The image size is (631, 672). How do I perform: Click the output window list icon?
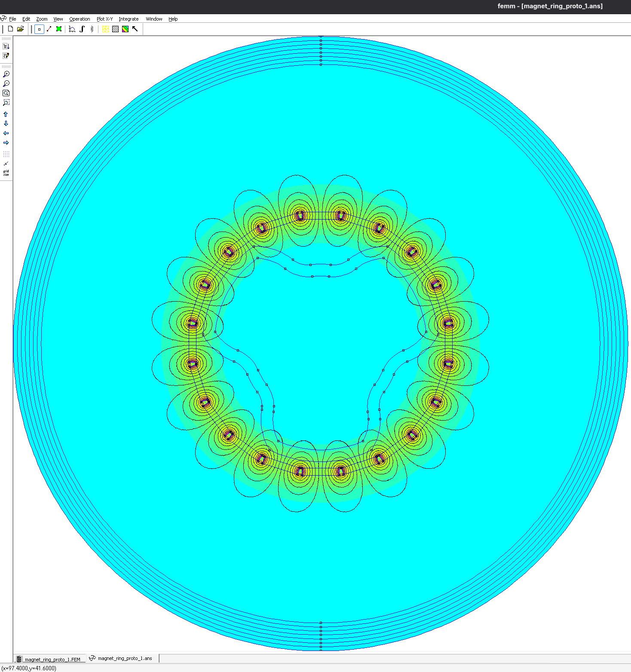pos(6,46)
